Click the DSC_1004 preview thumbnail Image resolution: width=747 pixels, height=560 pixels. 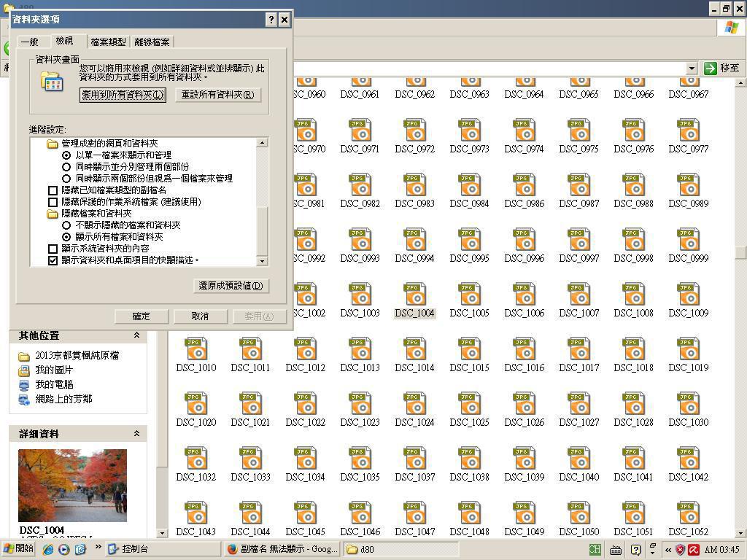point(72,486)
